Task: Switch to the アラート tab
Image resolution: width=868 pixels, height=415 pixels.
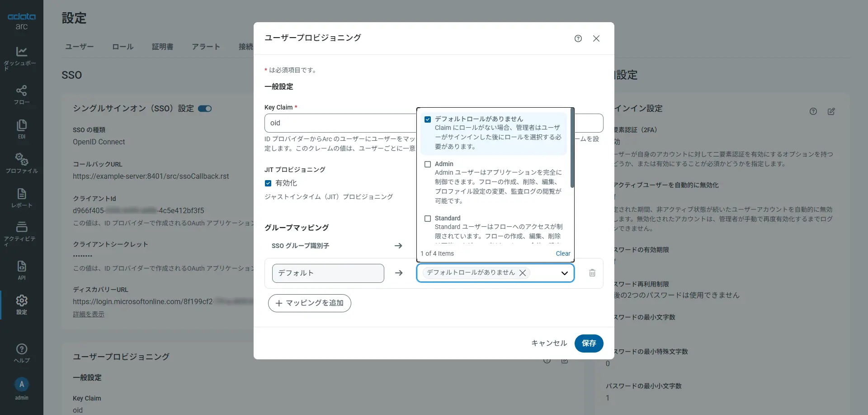Action: (206, 47)
